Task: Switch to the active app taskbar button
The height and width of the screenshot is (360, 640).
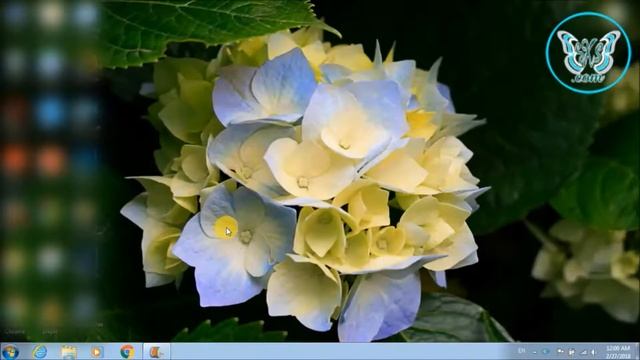Action: 156,351
